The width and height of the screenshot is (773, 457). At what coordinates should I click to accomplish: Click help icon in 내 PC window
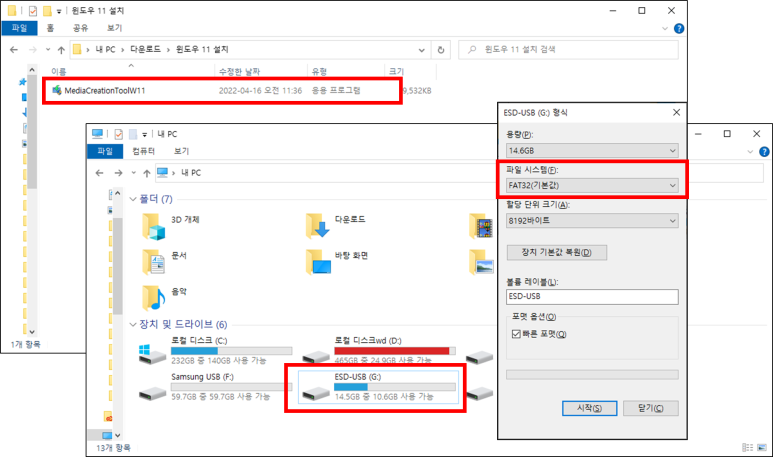click(x=764, y=152)
